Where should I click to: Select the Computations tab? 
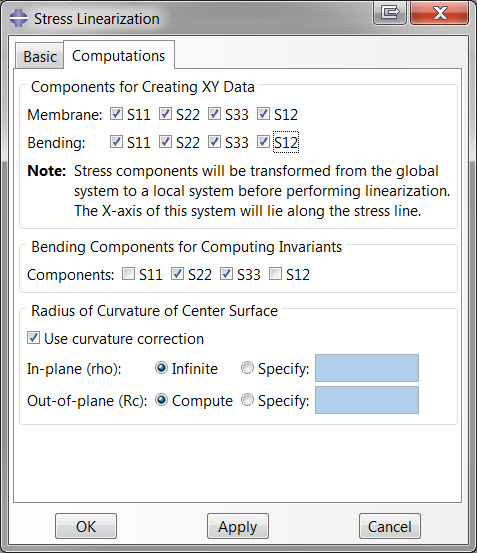[x=119, y=56]
